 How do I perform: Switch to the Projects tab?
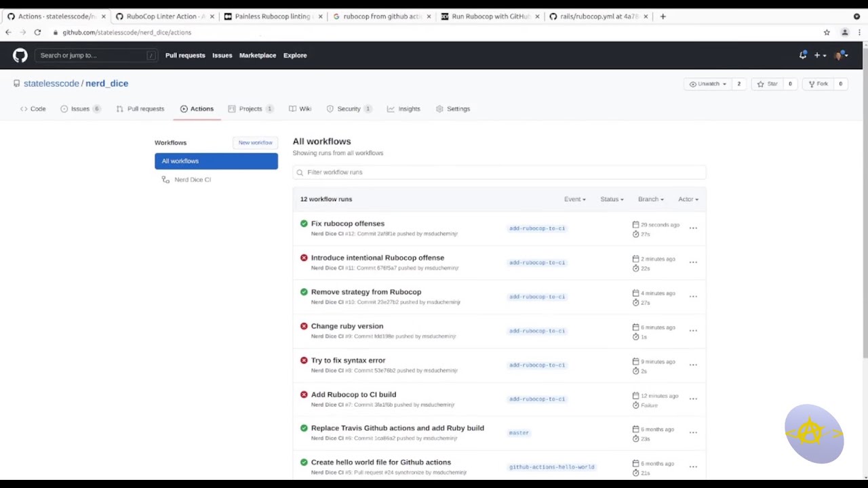pyautogui.click(x=250, y=108)
